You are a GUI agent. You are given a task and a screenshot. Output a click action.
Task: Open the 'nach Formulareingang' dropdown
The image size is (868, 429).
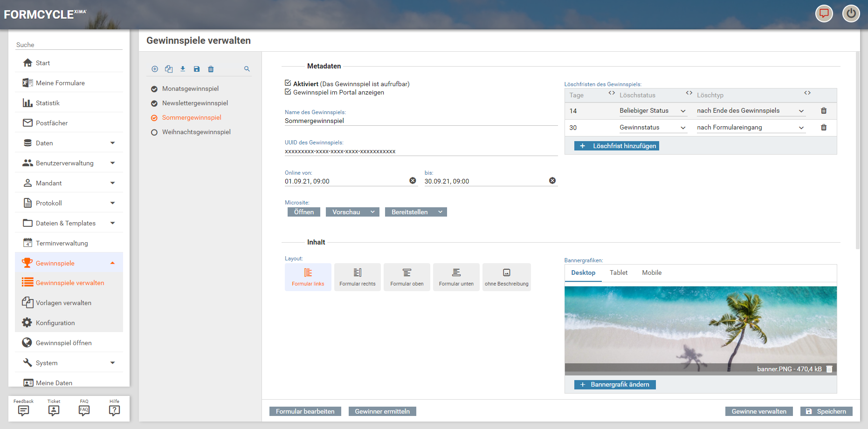click(750, 128)
